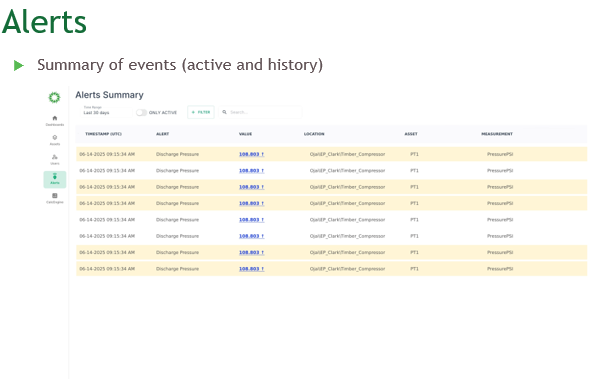
Task: Click the Location column header
Action: [314, 134]
